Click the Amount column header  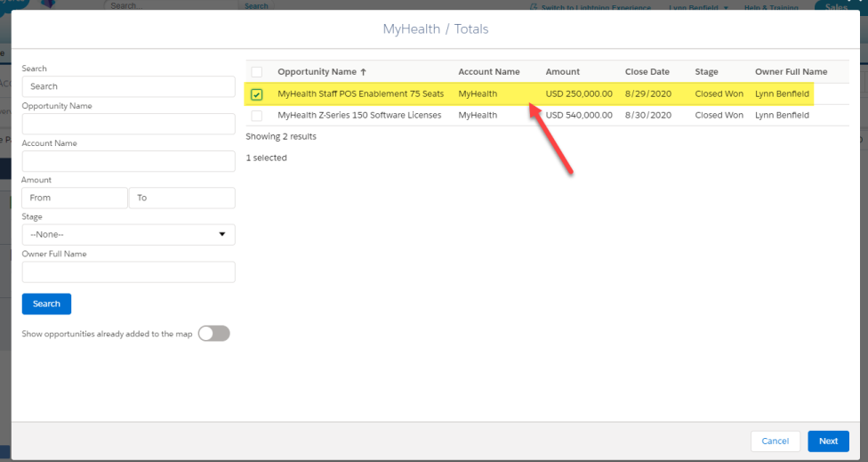pyautogui.click(x=562, y=72)
